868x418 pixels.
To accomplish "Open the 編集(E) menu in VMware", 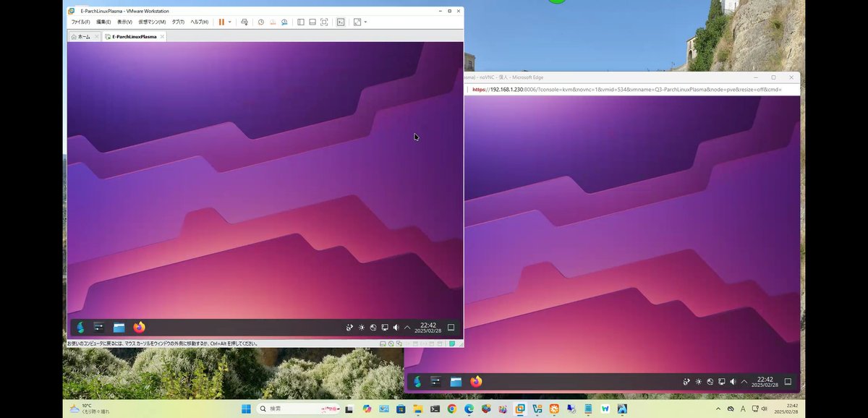I will click(103, 22).
